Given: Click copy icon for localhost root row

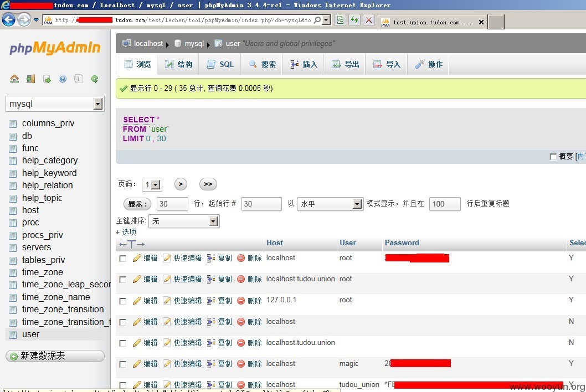Looking at the screenshot, I should [211, 258].
